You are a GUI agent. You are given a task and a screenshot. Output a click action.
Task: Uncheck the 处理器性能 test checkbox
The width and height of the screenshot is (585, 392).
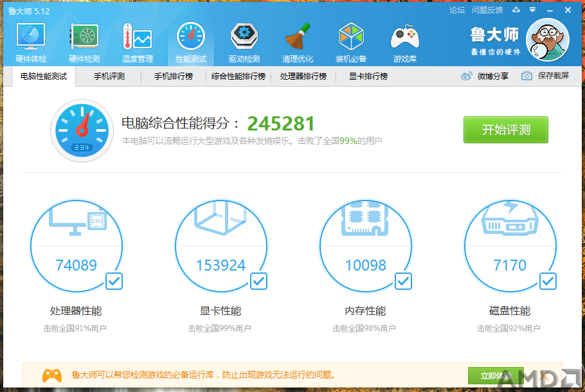pos(114,281)
